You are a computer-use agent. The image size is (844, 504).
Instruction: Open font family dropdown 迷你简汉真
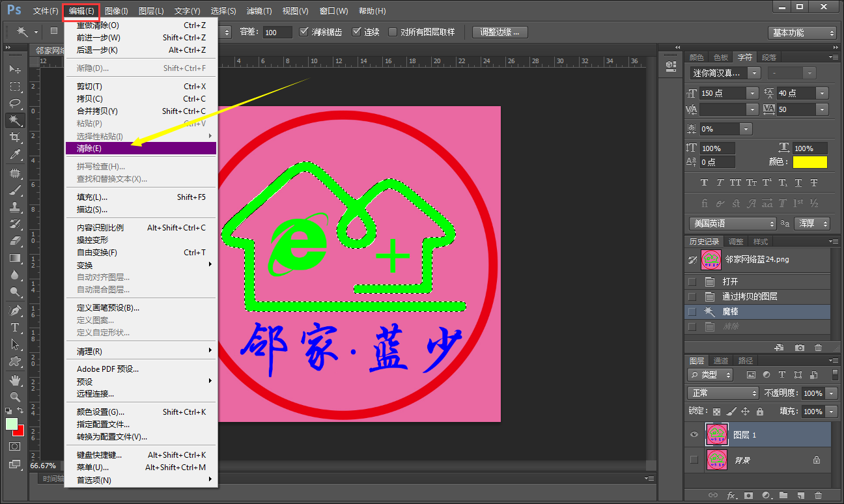pos(754,74)
